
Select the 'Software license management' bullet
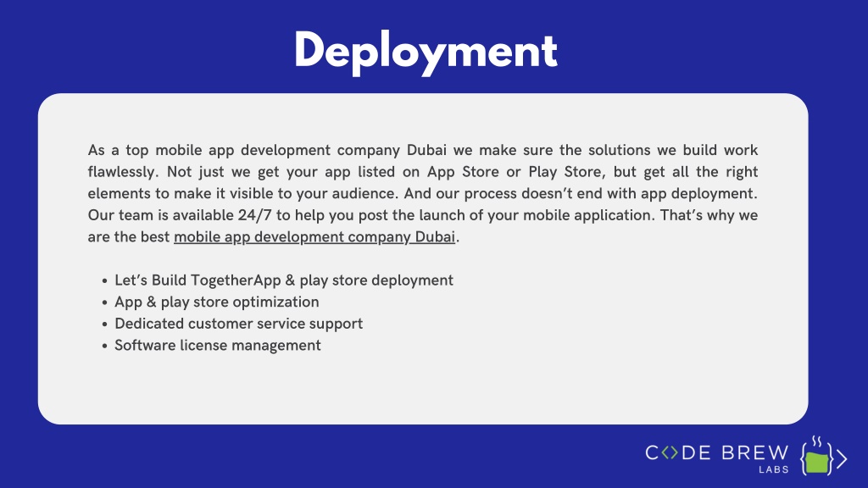pos(218,346)
